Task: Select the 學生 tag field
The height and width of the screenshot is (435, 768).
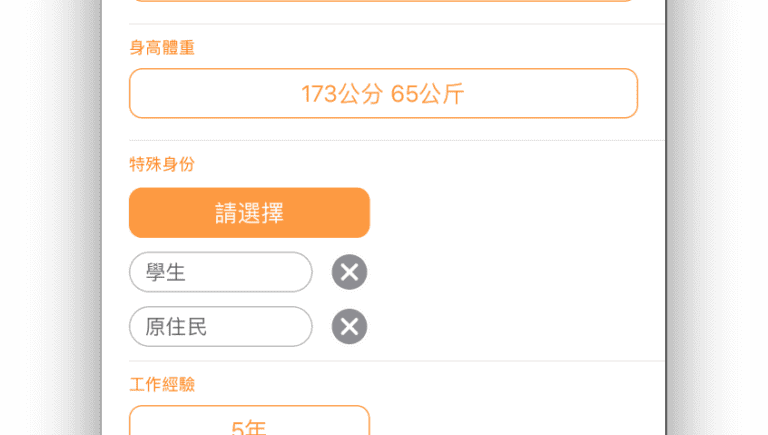Action: pos(221,272)
